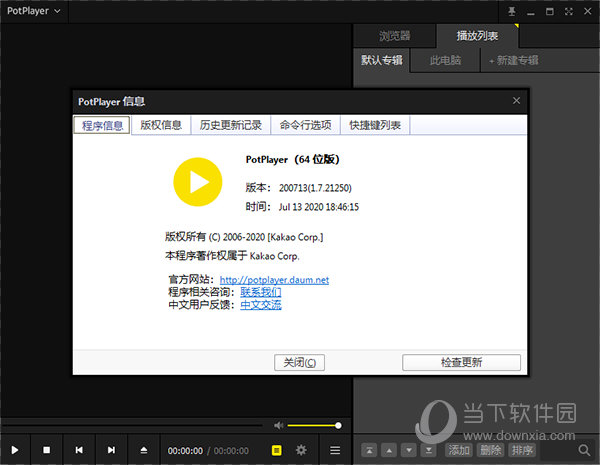The width and height of the screenshot is (600, 465).
Task: Switch to the 播放列表 tab
Action: coord(477,36)
